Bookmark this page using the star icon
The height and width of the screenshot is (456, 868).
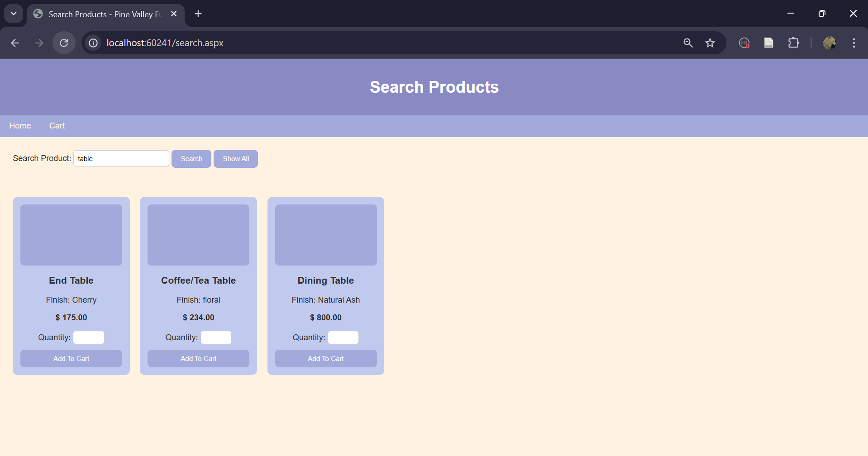click(x=710, y=43)
